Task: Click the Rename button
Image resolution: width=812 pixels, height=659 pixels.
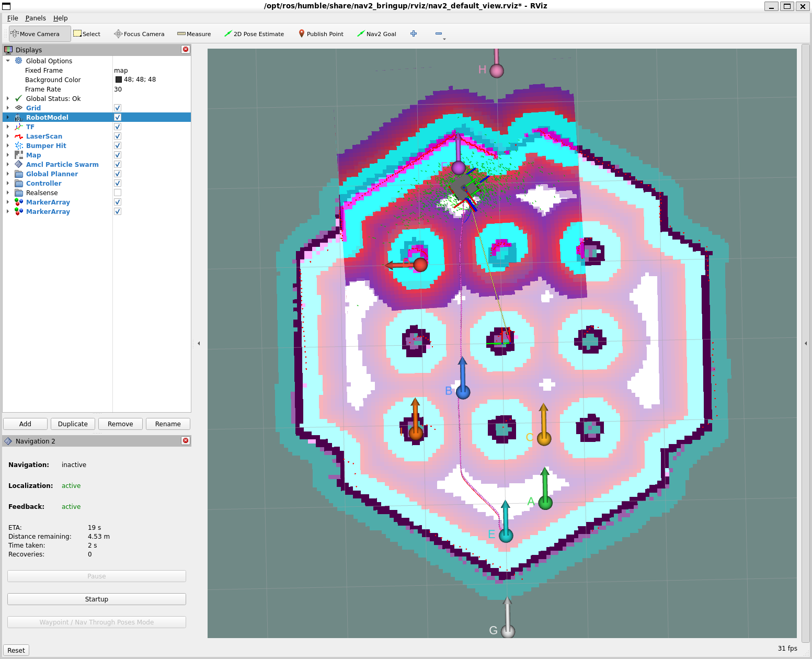Action: (168, 424)
